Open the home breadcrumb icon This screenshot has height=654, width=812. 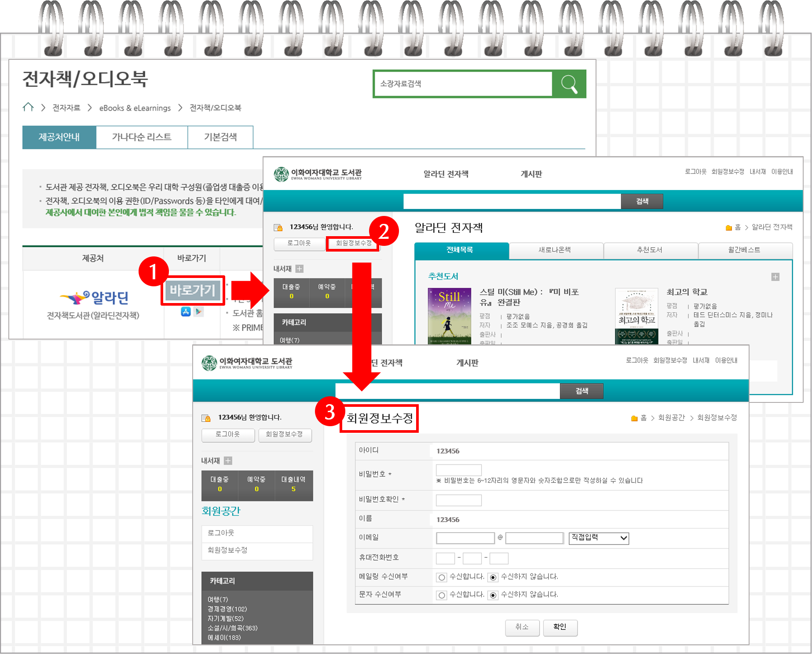(x=29, y=107)
